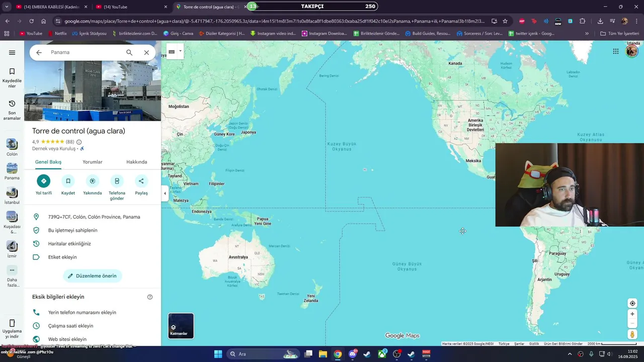Viewport: 644px width, 362px height.
Task: Go back with the search box arrow
Action: tap(39, 52)
